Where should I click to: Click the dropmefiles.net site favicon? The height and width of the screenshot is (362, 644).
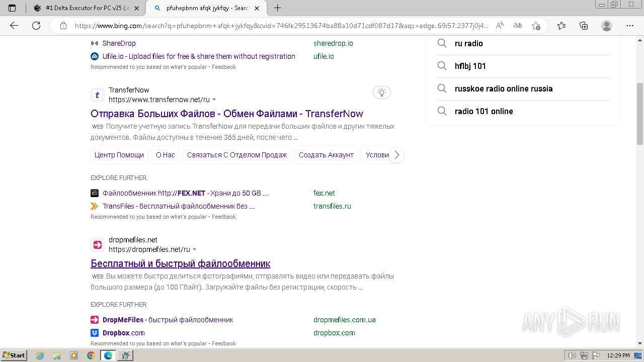(x=98, y=245)
